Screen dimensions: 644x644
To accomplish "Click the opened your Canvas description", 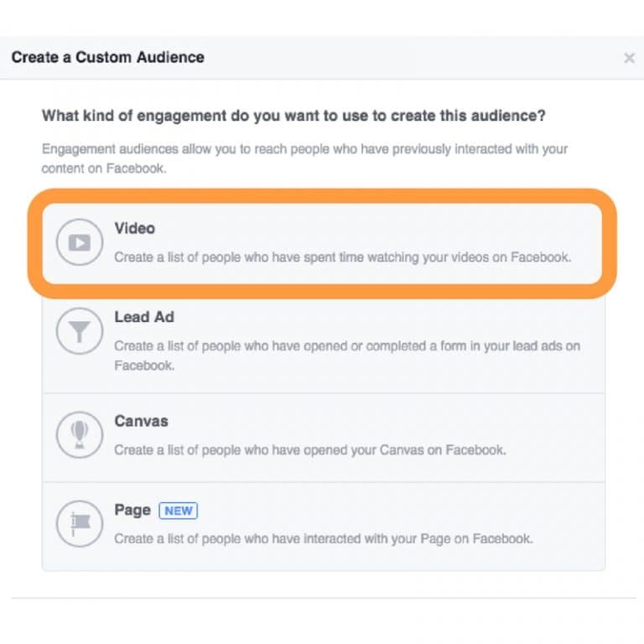I will pos(309,450).
